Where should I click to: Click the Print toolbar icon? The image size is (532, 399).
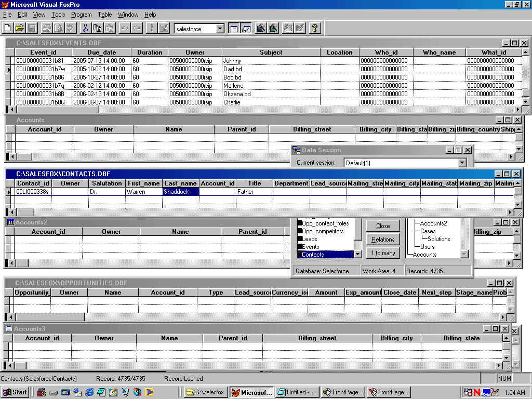click(x=46, y=28)
